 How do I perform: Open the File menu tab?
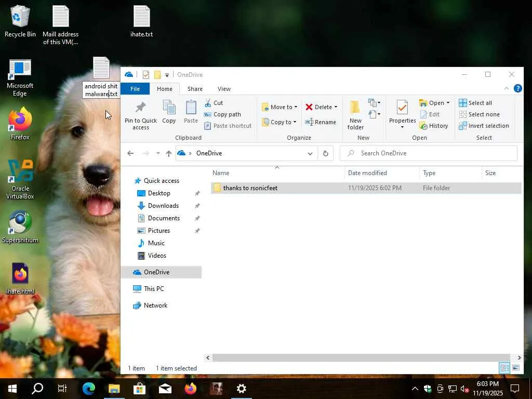coord(135,89)
